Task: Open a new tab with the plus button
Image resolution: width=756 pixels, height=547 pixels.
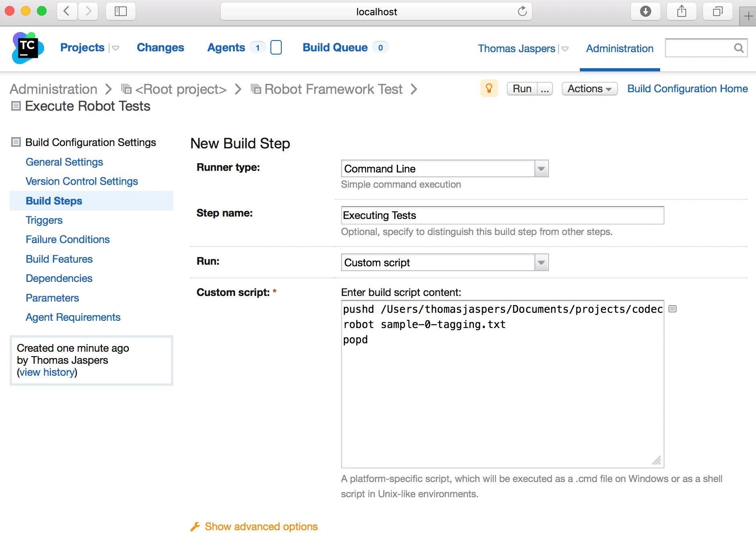Action: (x=748, y=16)
